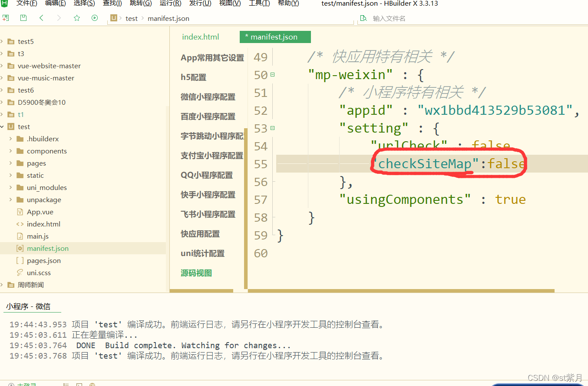Click line number 60 in the gutter
This screenshot has height=386, width=588.
[x=261, y=253]
